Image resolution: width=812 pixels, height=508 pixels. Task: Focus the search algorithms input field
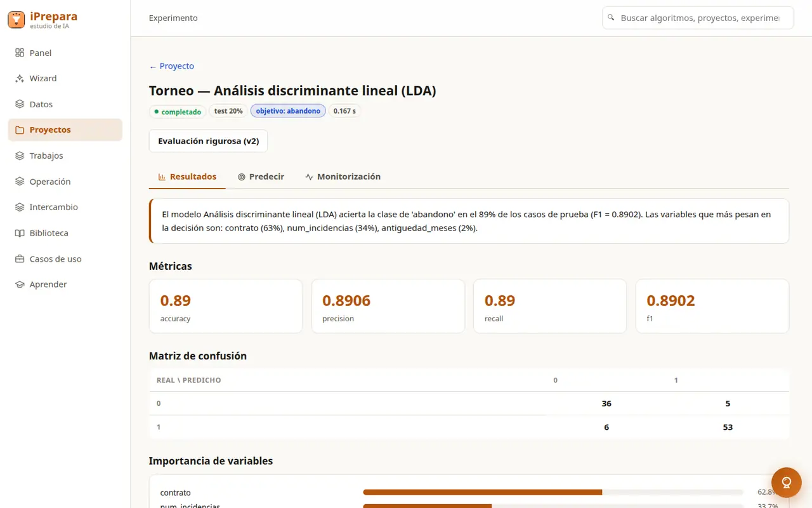pos(698,18)
